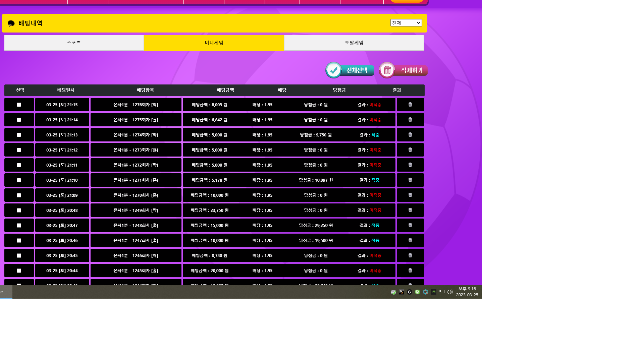The image size is (644, 362).
Task: Tick checkbox for 1246회차 row
Action: pos(19,256)
